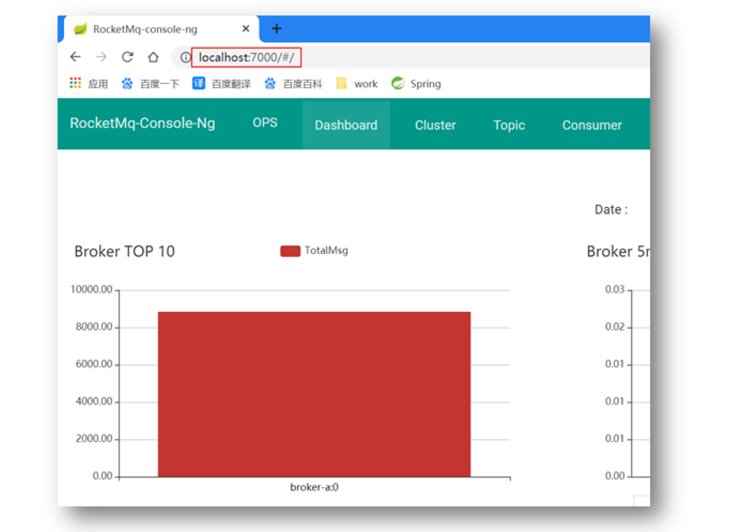Click the 8000.00 axis value

[94, 326]
